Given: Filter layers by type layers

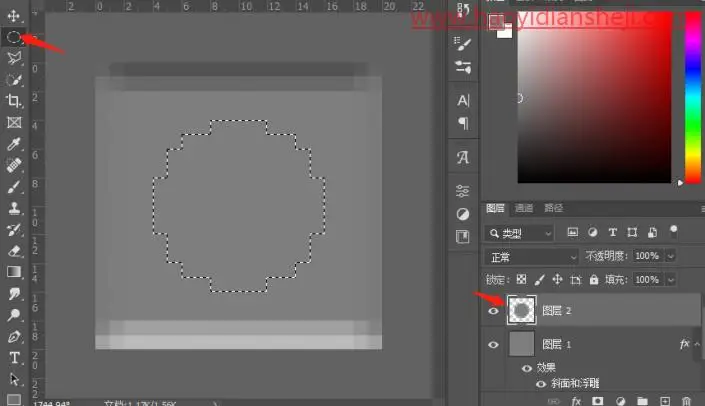Looking at the screenshot, I should point(612,232).
